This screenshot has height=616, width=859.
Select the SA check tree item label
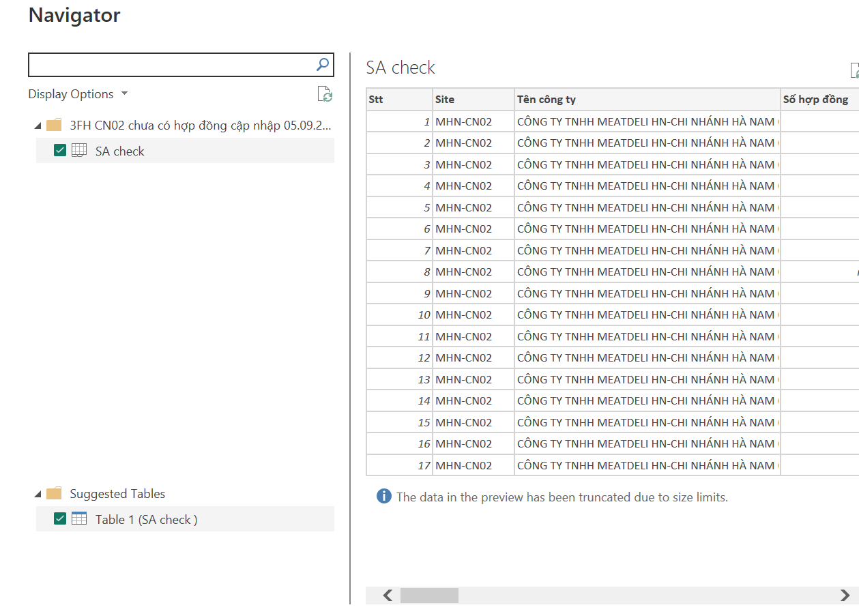coord(120,151)
